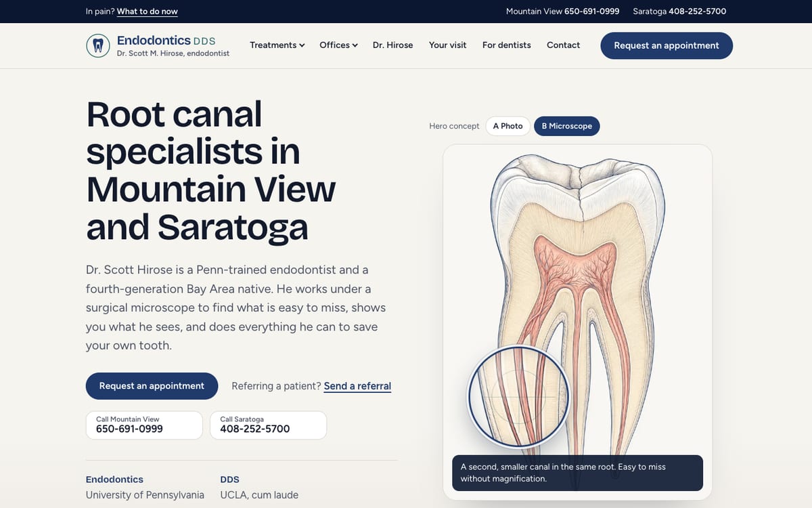812x508 pixels.
Task: Click the Call Saratoga 408-252-5700 button
Action: (268, 425)
